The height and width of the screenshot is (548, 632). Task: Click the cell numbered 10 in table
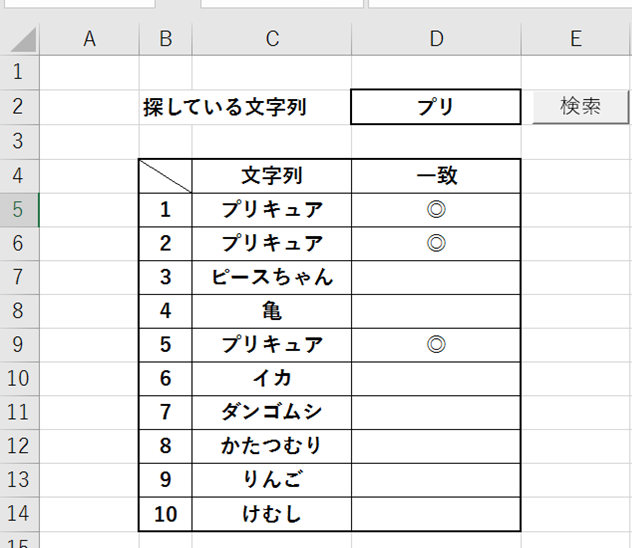point(166,514)
